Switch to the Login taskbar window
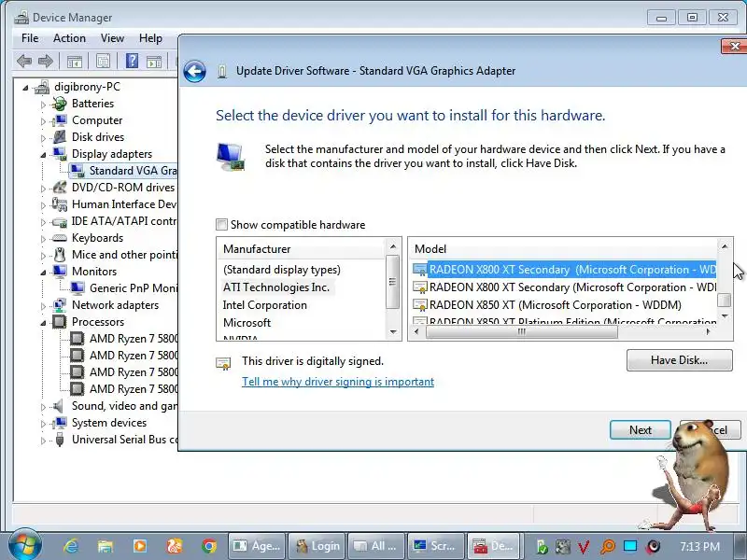747x560 pixels. [317, 546]
